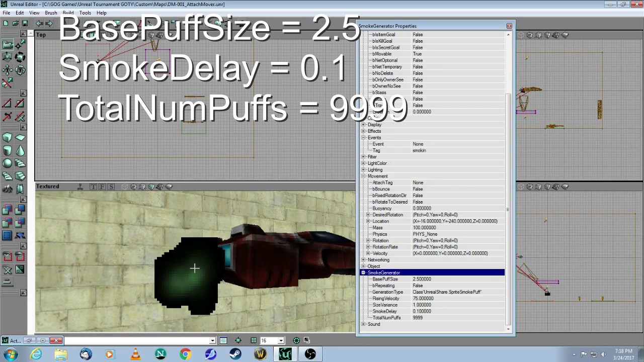Image resolution: width=644 pixels, height=362 pixels.
Task: Click the New level icon
Action: click(x=6, y=23)
